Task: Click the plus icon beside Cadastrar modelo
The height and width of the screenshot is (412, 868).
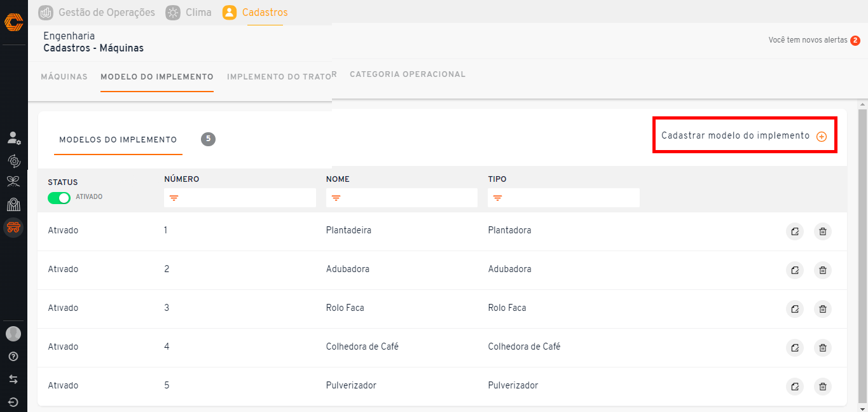Action: pyautogui.click(x=822, y=137)
